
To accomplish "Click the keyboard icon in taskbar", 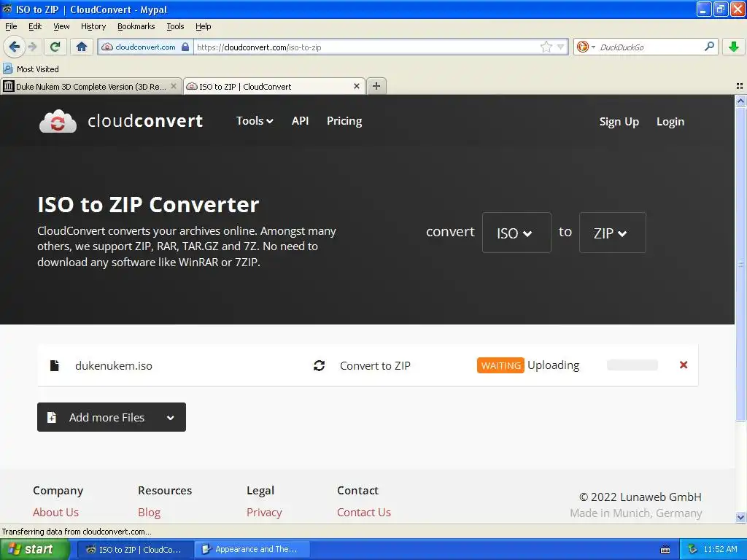I will coord(665,550).
